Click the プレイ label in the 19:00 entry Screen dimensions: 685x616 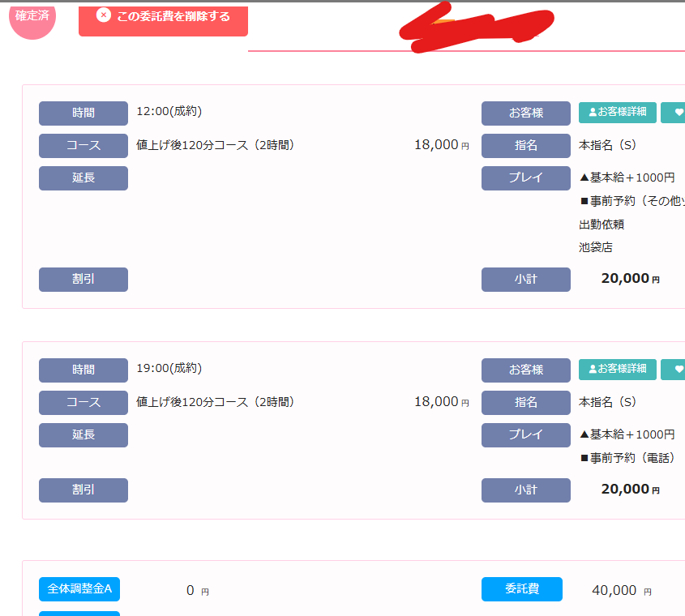(525, 435)
